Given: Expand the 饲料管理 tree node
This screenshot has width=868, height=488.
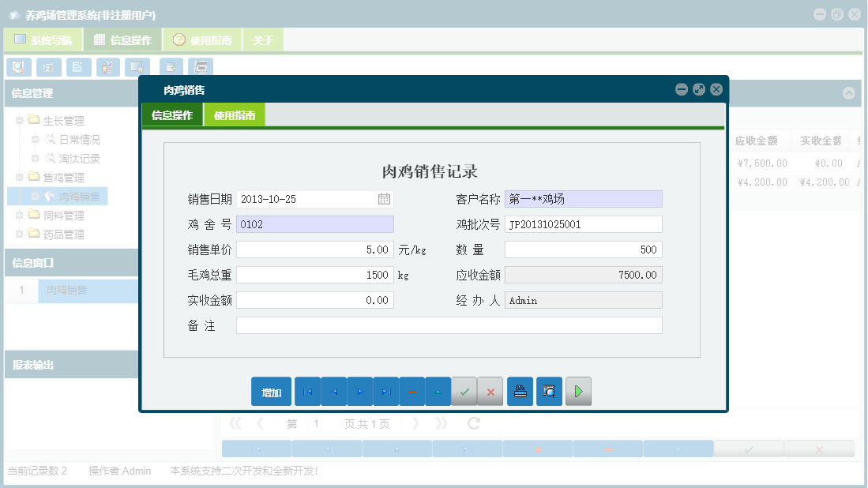Looking at the screenshot, I should click(20, 216).
